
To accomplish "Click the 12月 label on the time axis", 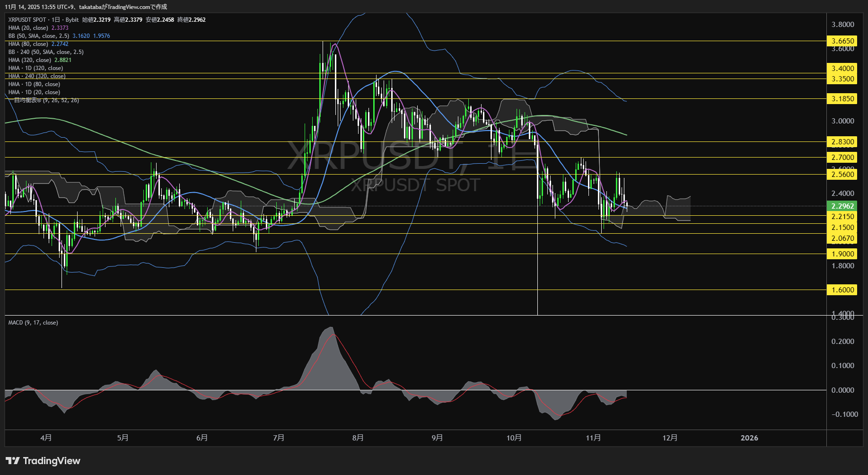I will (671, 438).
